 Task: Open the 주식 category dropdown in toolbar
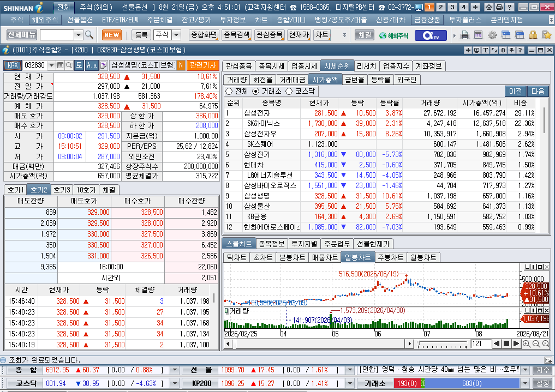coord(176,35)
